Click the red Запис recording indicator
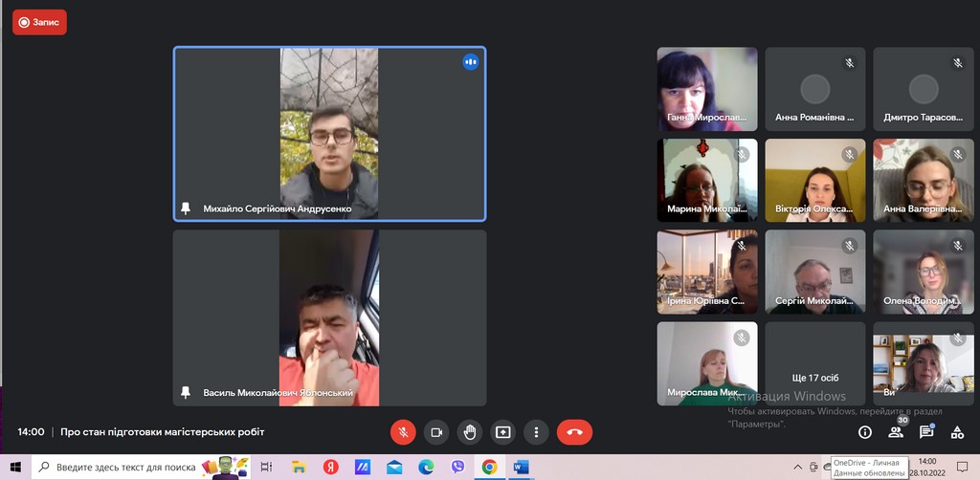The height and width of the screenshot is (480, 980). [x=39, y=21]
